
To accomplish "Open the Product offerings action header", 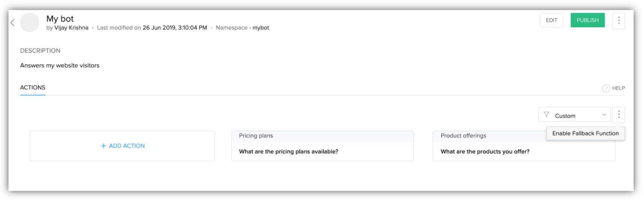I will point(463,136).
